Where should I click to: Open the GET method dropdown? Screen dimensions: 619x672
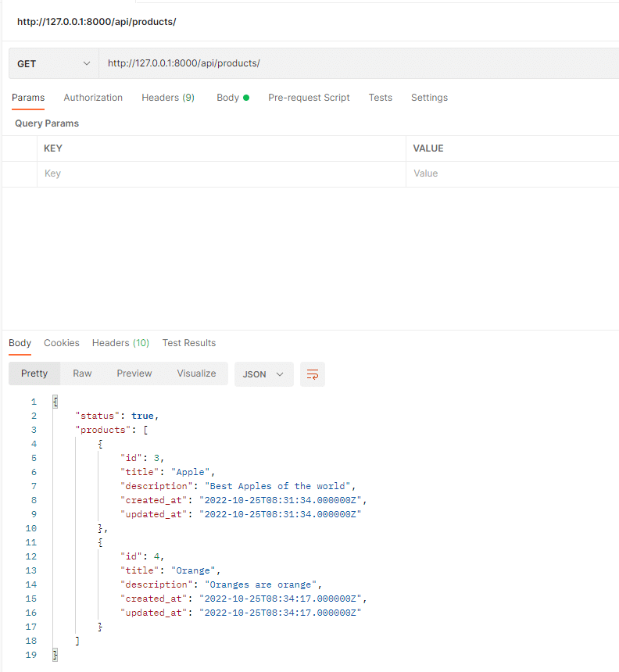(x=53, y=64)
